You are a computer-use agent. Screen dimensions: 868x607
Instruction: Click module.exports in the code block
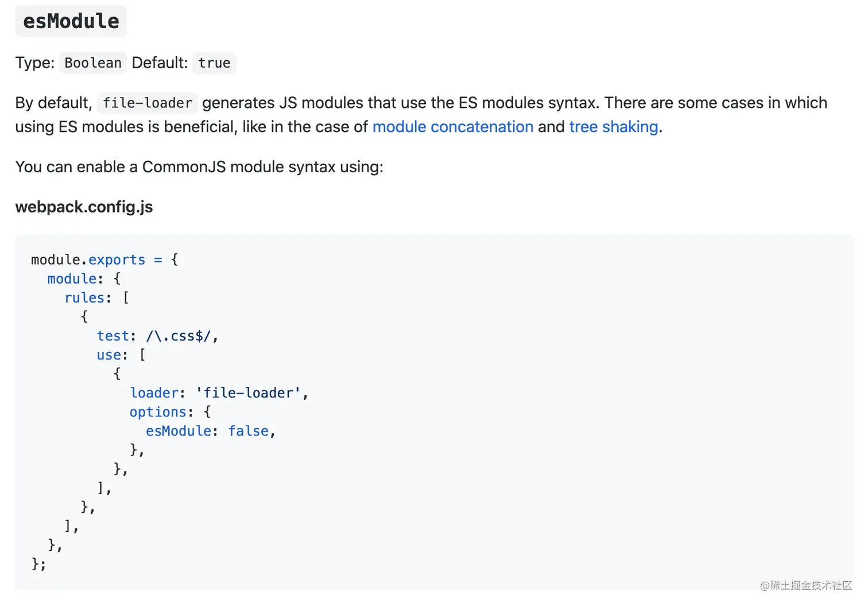pyautogui.click(x=88, y=260)
